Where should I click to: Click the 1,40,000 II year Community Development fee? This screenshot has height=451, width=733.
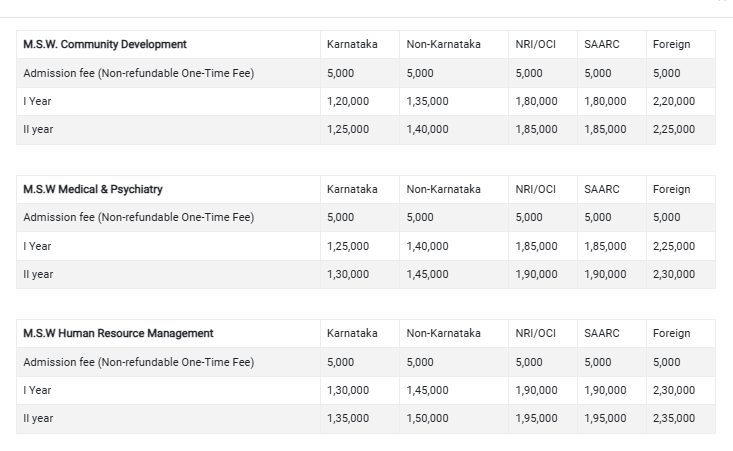point(427,129)
